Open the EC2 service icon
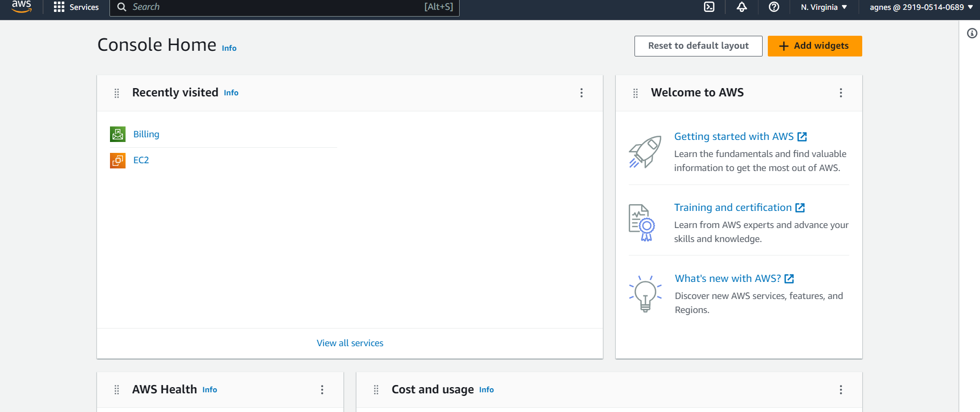The height and width of the screenshot is (412, 980). coord(118,160)
